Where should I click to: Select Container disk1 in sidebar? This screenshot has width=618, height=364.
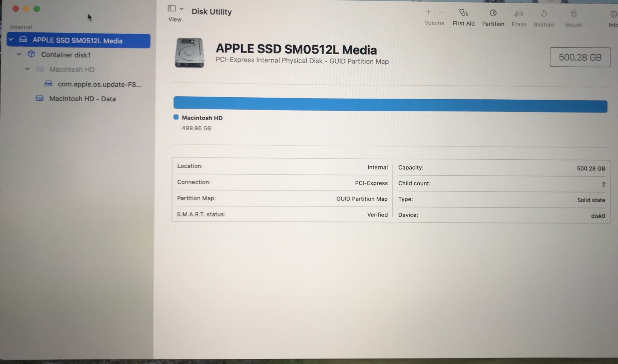point(66,55)
